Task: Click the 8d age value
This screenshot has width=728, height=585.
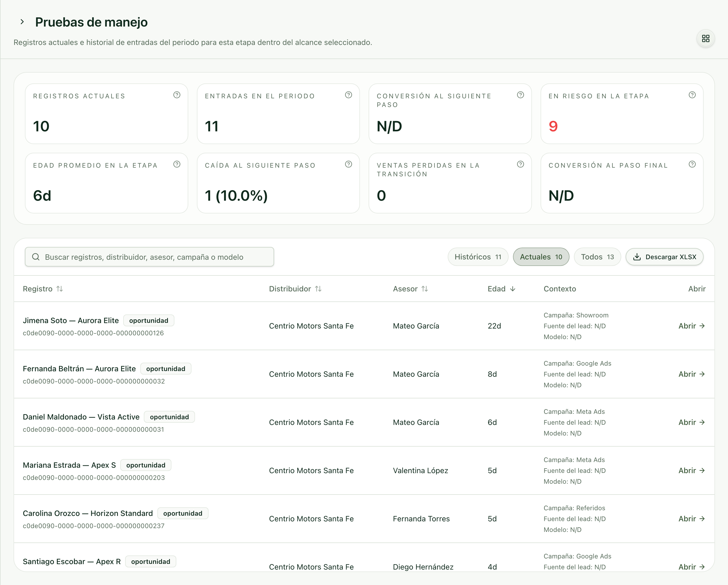Action: click(492, 374)
